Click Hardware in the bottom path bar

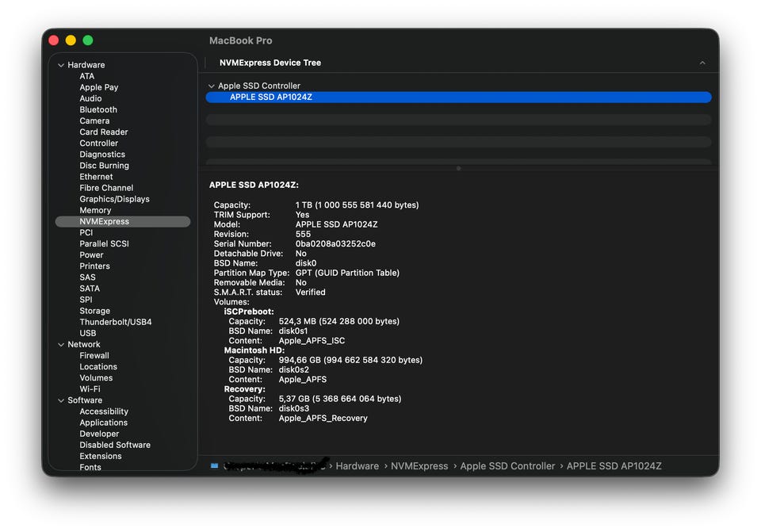pos(357,466)
